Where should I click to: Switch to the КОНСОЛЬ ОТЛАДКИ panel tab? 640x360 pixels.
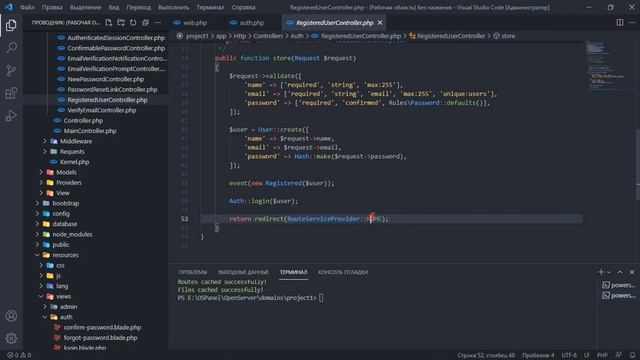pyautogui.click(x=343, y=272)
